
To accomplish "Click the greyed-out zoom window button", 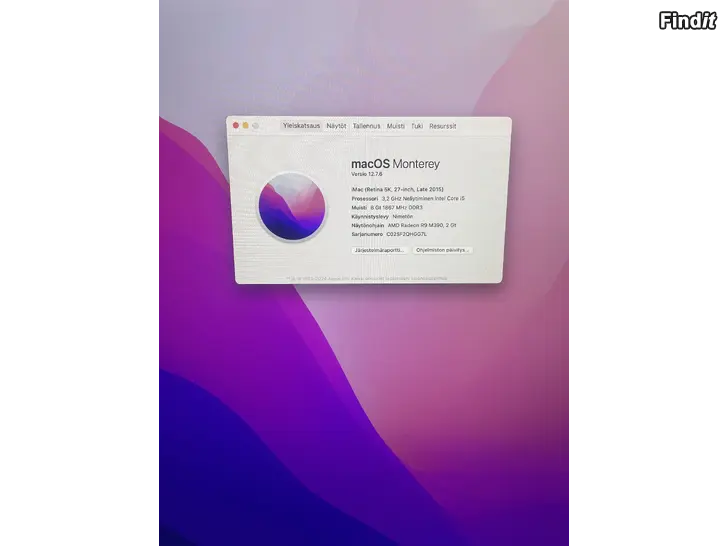I will (x=256, y=126).
